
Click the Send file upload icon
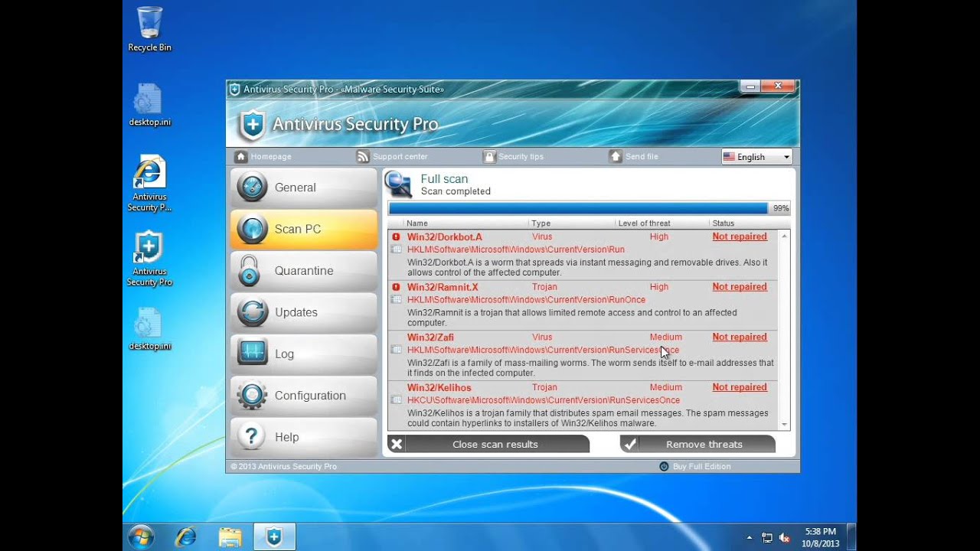pos(616,156)
